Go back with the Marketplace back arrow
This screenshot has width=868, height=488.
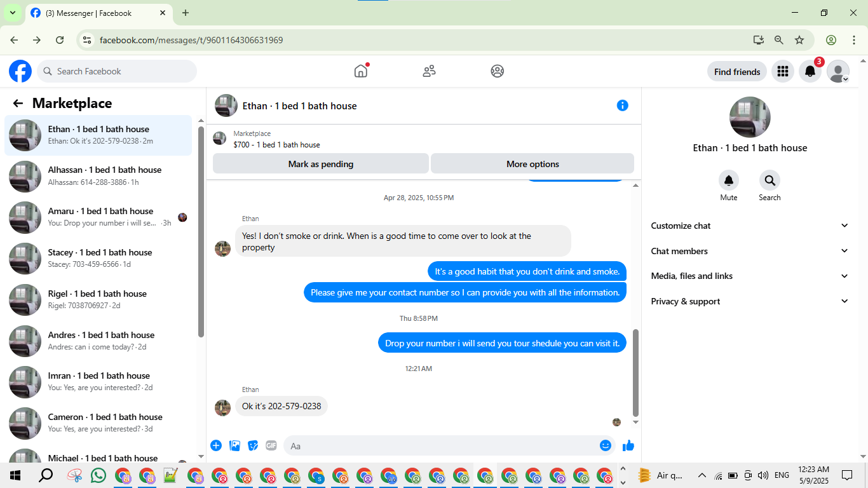point(18,104)
